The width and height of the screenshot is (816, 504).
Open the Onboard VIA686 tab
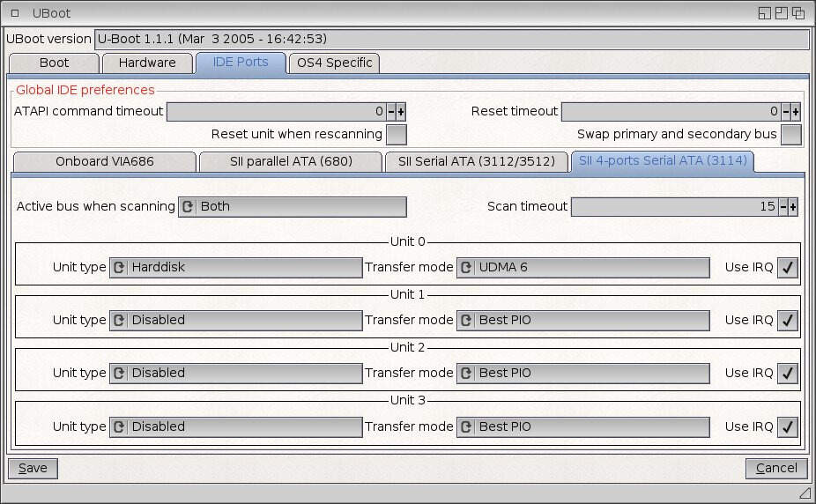103,162
